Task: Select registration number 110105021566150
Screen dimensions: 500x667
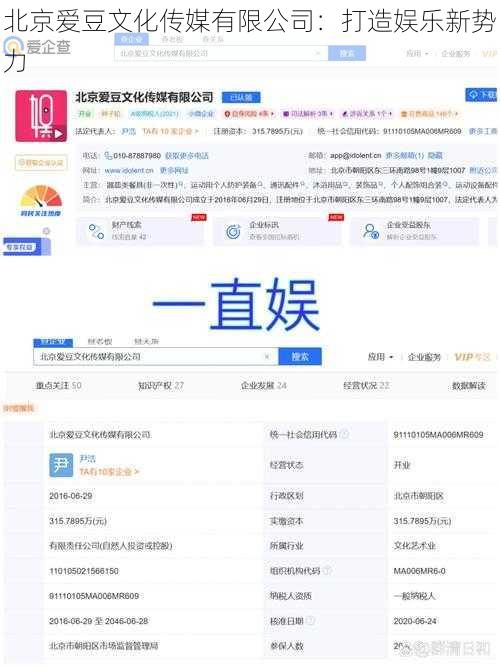Action: tap(84, 571)
